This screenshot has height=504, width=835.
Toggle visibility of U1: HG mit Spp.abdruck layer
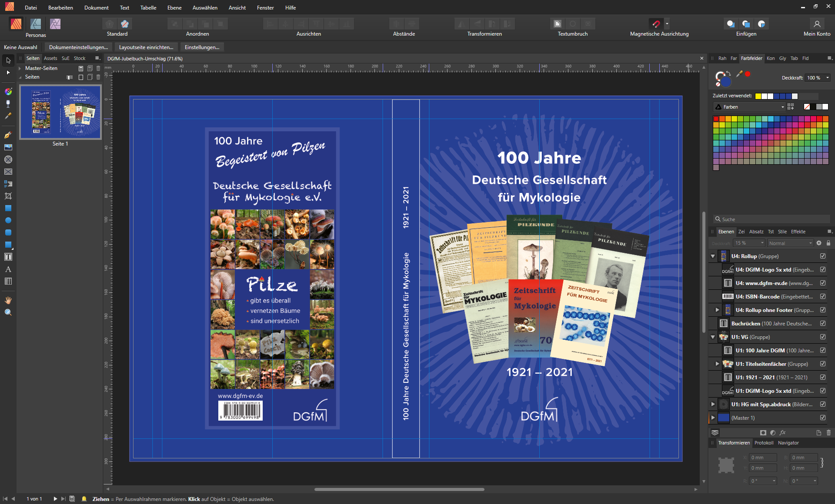[x=823, y=405]
